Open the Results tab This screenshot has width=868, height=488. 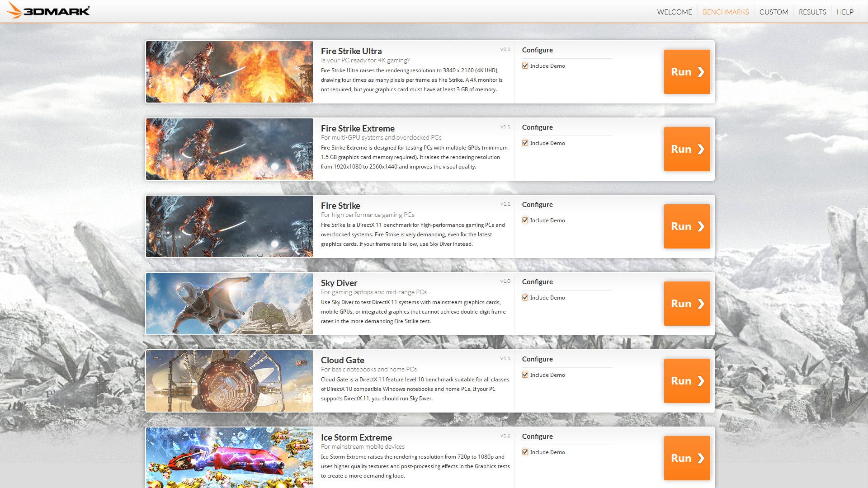click(812, 12)
